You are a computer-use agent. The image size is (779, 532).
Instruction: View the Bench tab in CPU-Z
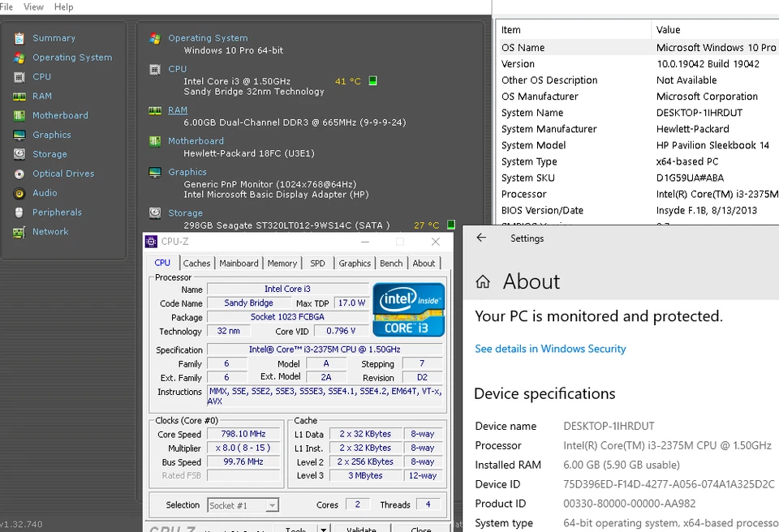(390, 263)
